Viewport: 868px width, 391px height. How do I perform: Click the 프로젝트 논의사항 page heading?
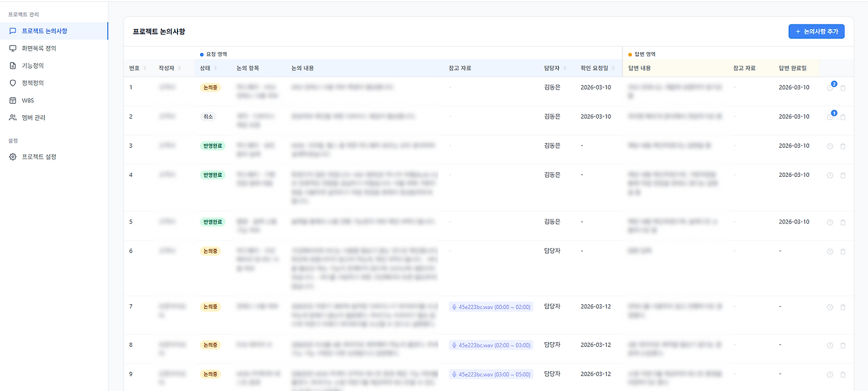tap(159, 32)
